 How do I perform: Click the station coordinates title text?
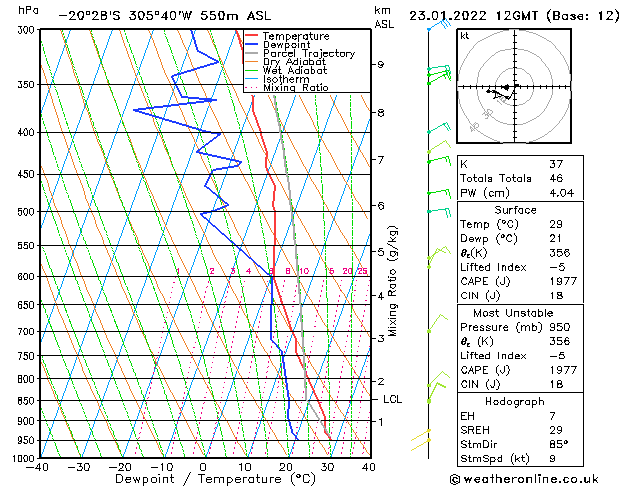(x=164, y=16)
